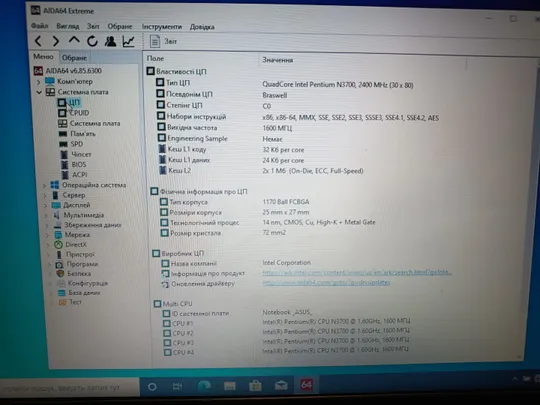
Task: Click the База даних tree icon
Action: (x=62, y=293)
